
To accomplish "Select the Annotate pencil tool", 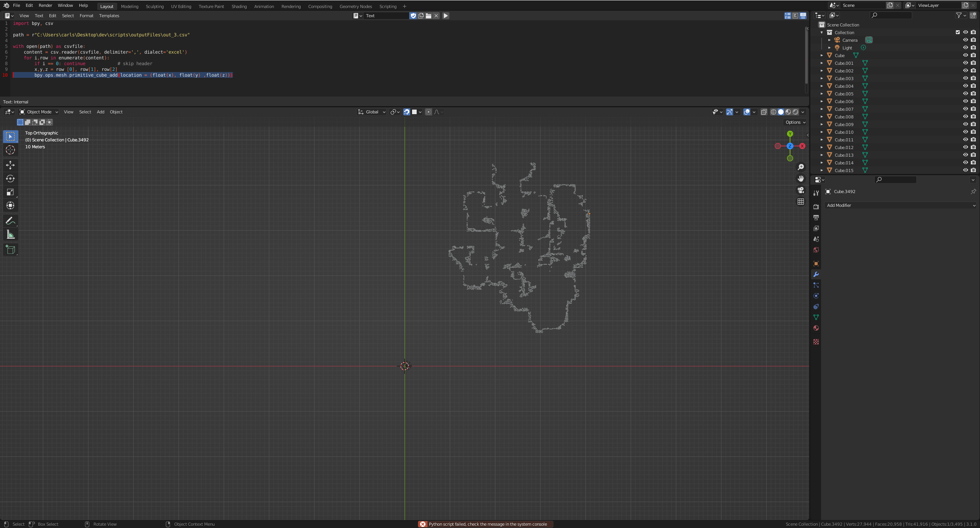I will [10, 221].
